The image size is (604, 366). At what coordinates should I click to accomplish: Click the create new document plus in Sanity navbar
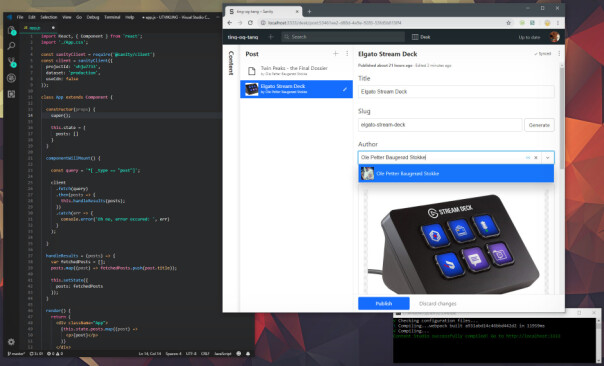click(x=271, y=37)
